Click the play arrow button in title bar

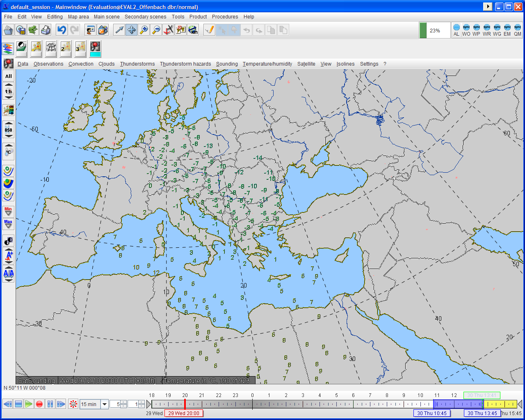tap(488, 7)
